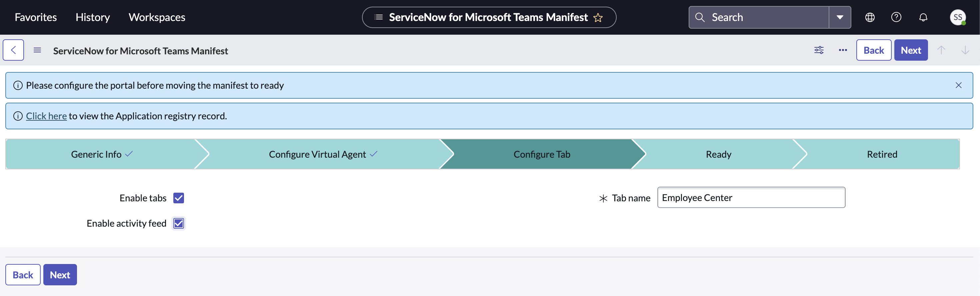
Task: Click the Enable tabs label
Action: pos(143,198)
